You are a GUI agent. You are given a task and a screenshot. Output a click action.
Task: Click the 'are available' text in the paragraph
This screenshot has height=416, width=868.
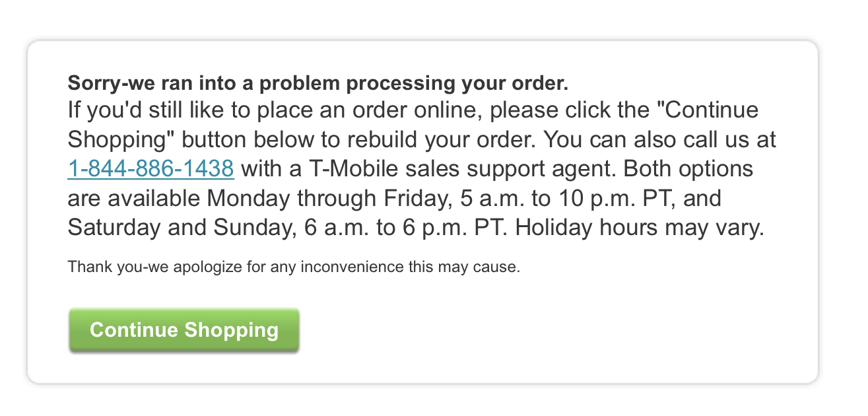pyautogui.click(x=135, y=198)
